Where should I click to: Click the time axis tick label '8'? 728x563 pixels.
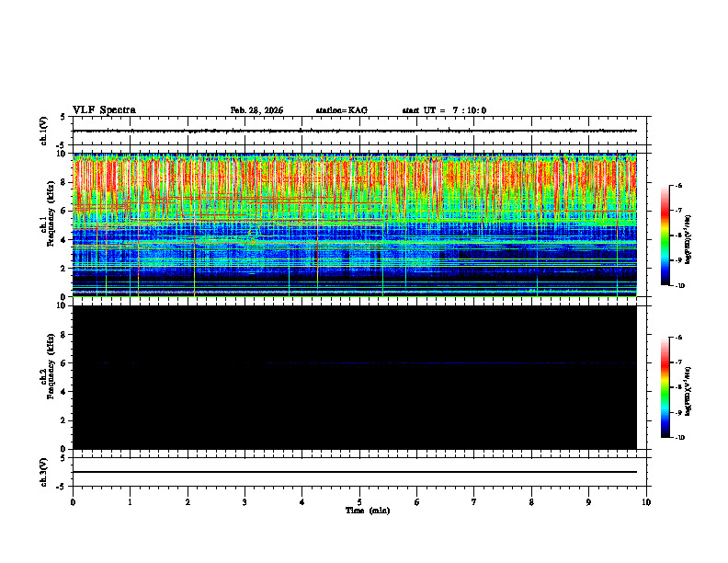pos(531,502)
